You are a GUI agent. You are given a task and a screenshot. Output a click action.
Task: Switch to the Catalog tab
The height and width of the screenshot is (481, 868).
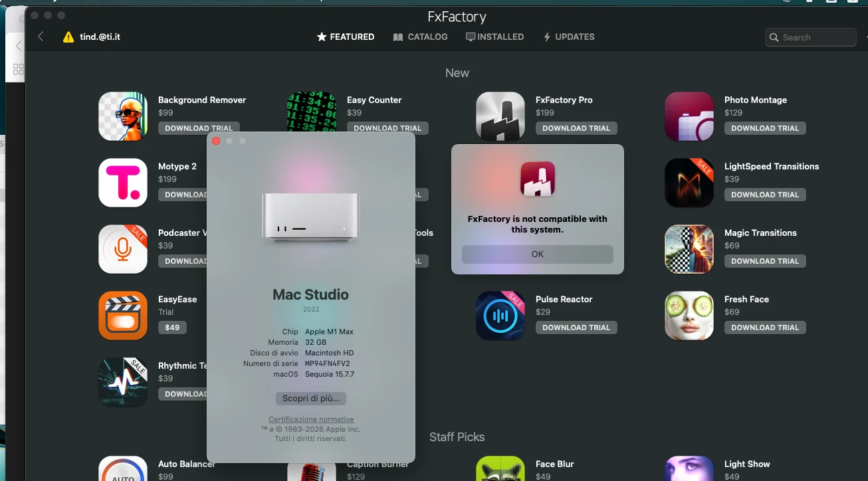click(420, 37)
